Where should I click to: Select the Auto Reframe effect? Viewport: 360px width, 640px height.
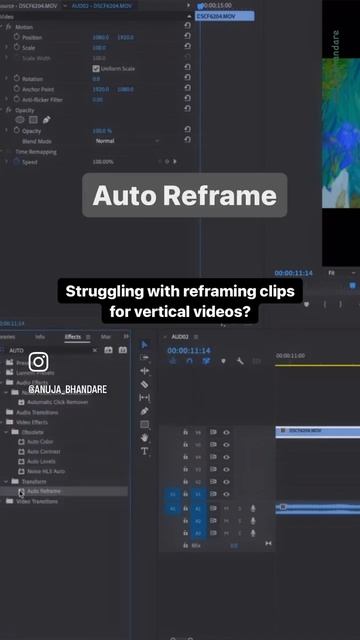44,491
